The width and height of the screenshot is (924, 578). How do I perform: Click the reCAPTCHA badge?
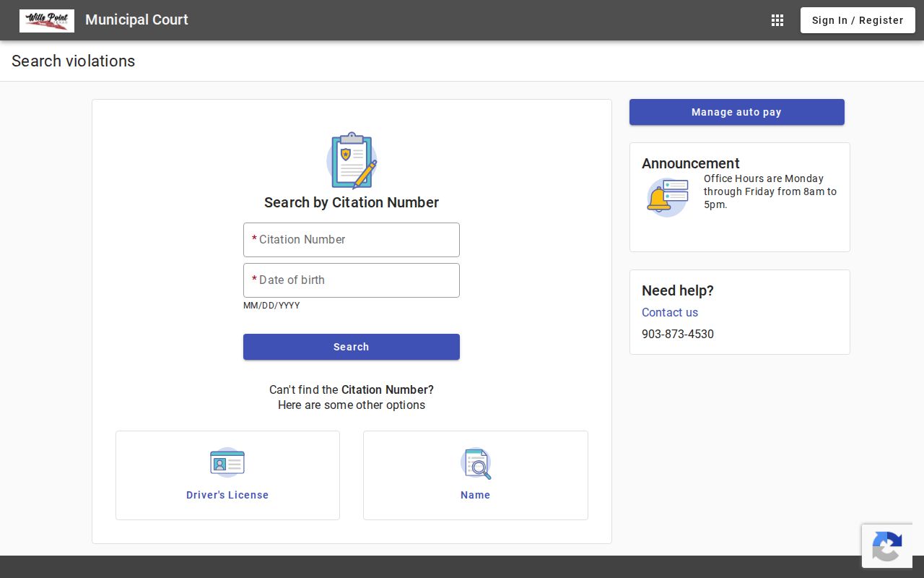[887, 545]
